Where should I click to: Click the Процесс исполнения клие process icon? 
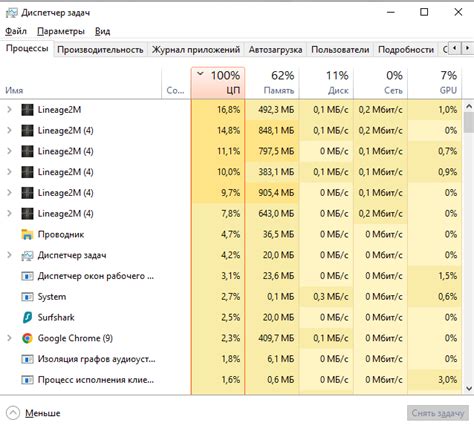click(x=27, y=380)
